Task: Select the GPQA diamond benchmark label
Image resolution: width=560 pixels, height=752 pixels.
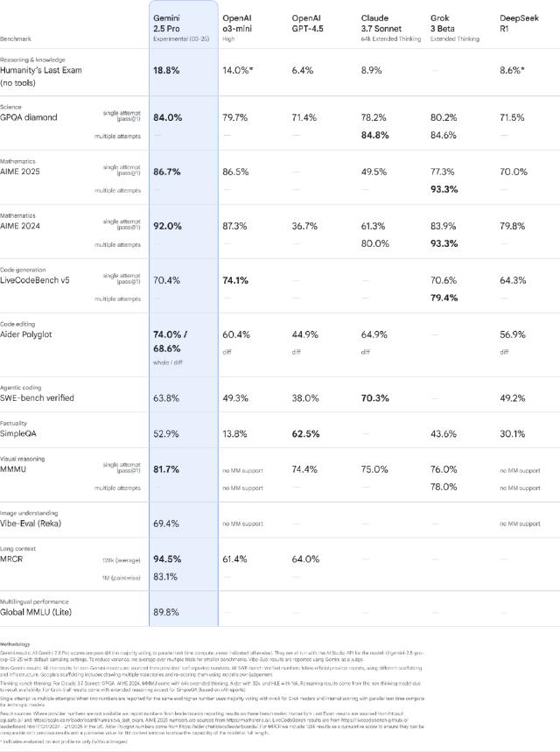Action: [x=29, y=117]
